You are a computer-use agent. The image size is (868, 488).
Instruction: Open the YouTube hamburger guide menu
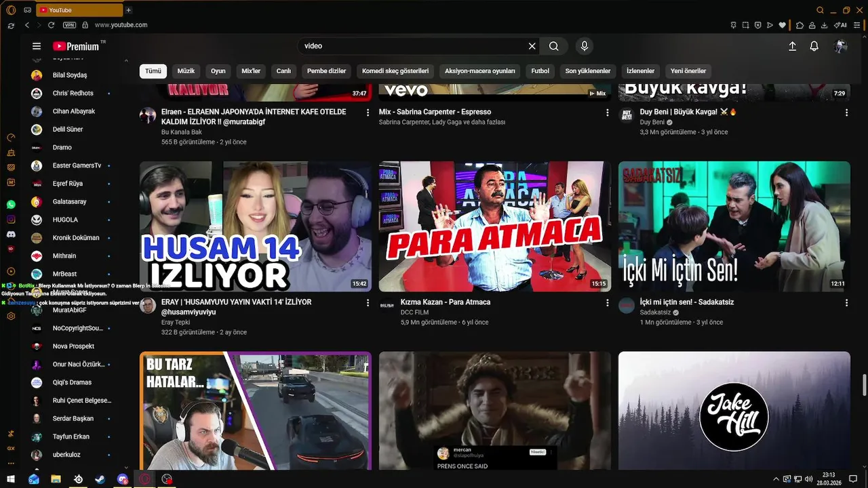37,46
